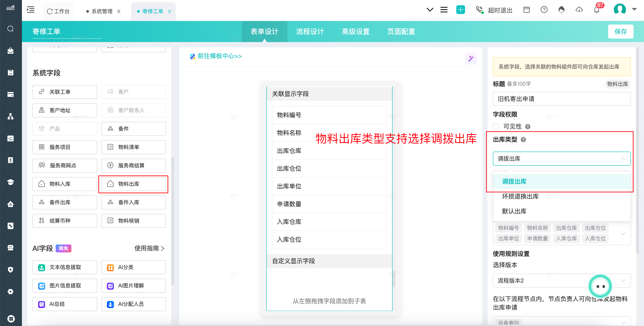Select the 物料入库 system field
644x326 pixels.
tap(65, 184)
